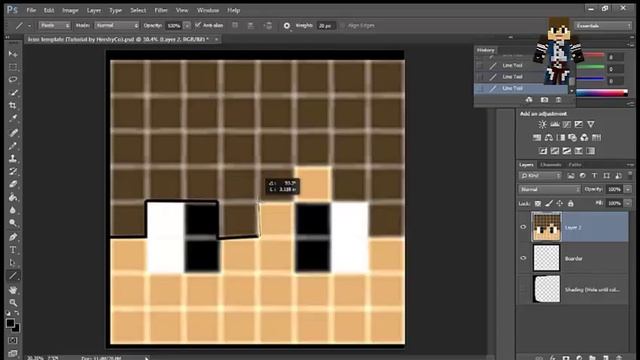This screenshot has height=360, width=640.
Task: Click the History panel trash icon
Action: pyautogui.click(x=558, y=100)
